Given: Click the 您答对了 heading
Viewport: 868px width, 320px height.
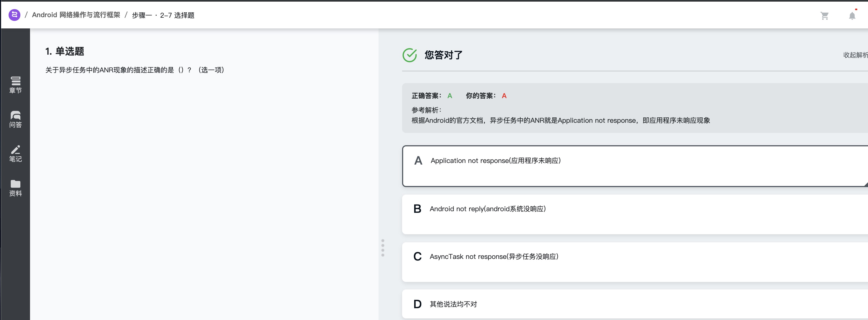Looking at the screenshot, I should [443, 55].
